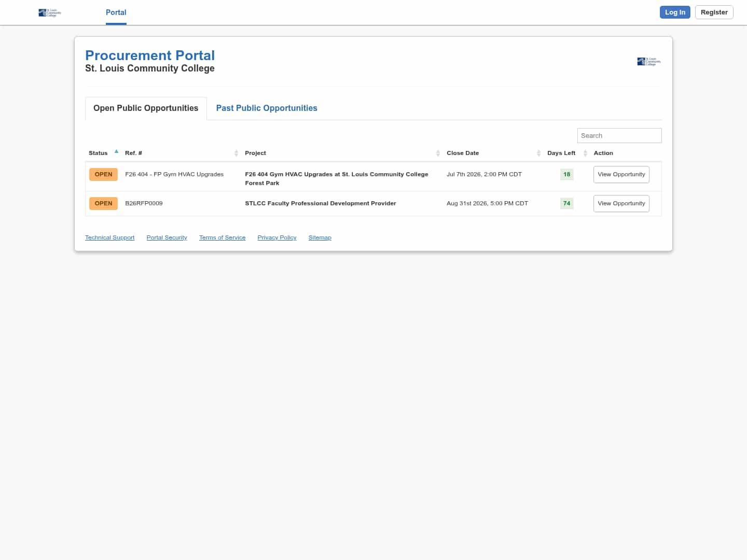Select the Open Public Opportunities tab
Image resolution: width=747 pixels, height=560 pixels.
(x=146, y=108)
